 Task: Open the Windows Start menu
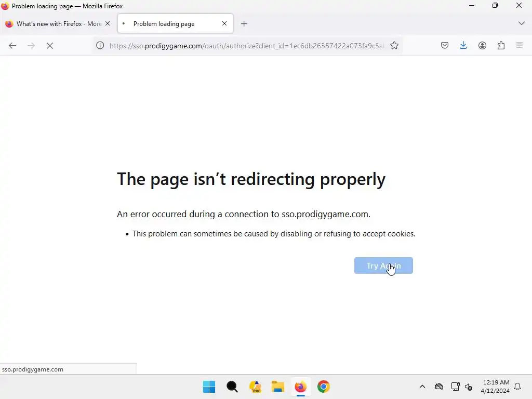209,387
